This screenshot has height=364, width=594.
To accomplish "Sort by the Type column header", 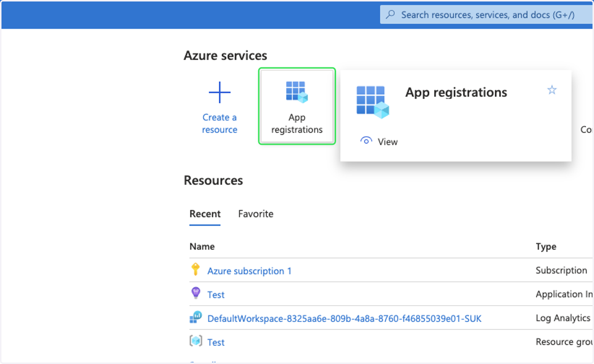I will tap(546, 246).
